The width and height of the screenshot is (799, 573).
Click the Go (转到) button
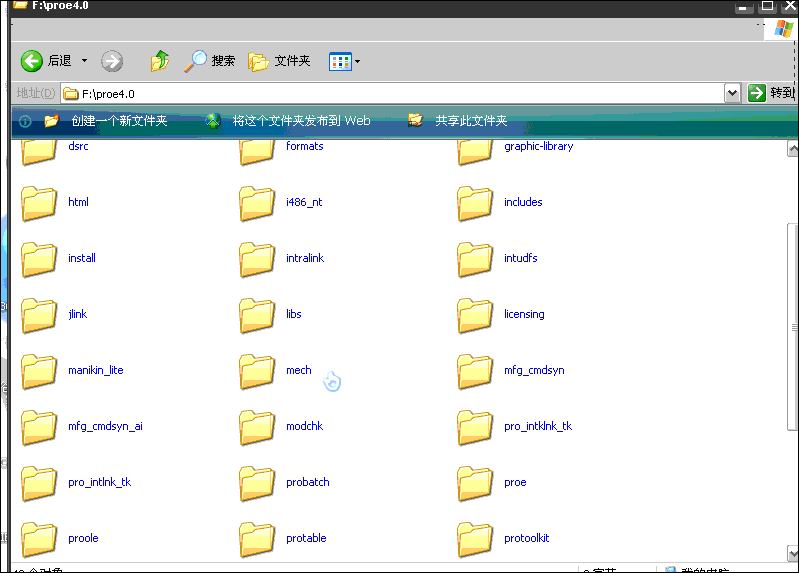[x=770, y=93]
